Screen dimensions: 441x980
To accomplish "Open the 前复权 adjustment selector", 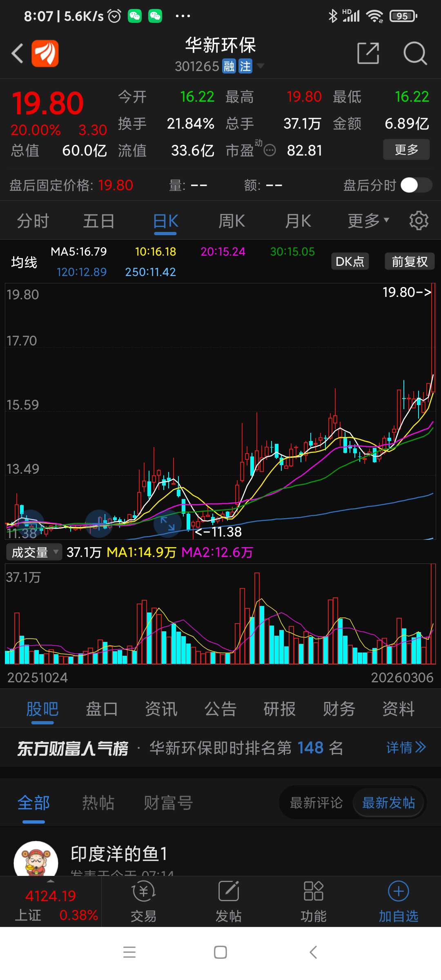I will coord(410,261).
